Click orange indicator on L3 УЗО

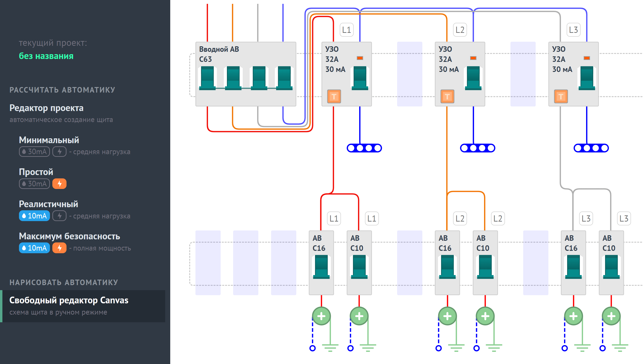click(x=586, y=58)
